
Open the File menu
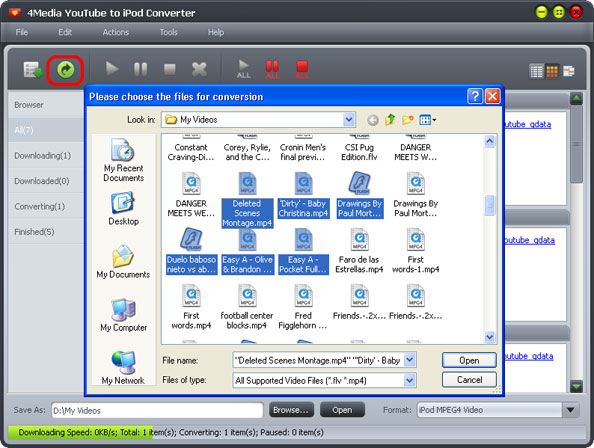click(22, 32)
